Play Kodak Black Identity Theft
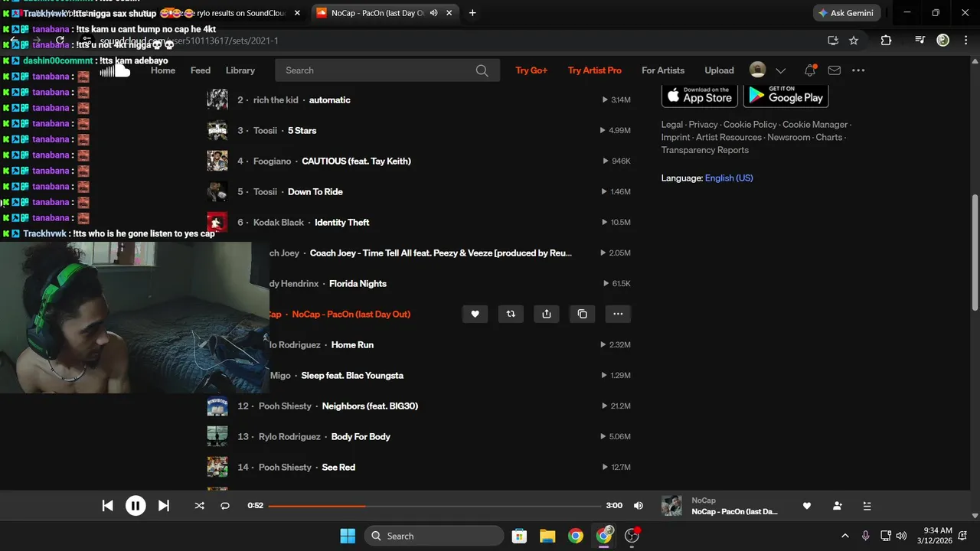 [x=342, y=222]
